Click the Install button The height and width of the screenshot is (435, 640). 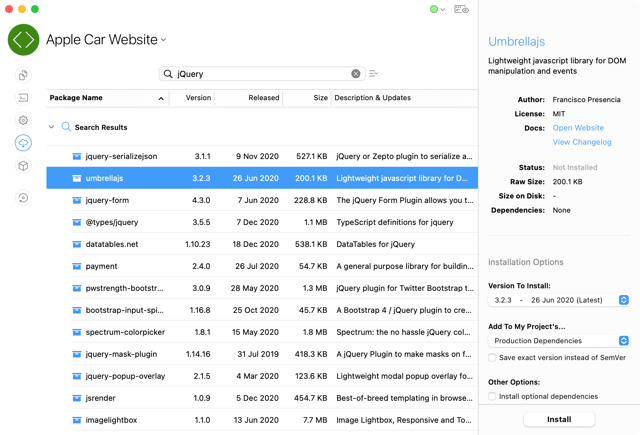(x=559, y=419)
